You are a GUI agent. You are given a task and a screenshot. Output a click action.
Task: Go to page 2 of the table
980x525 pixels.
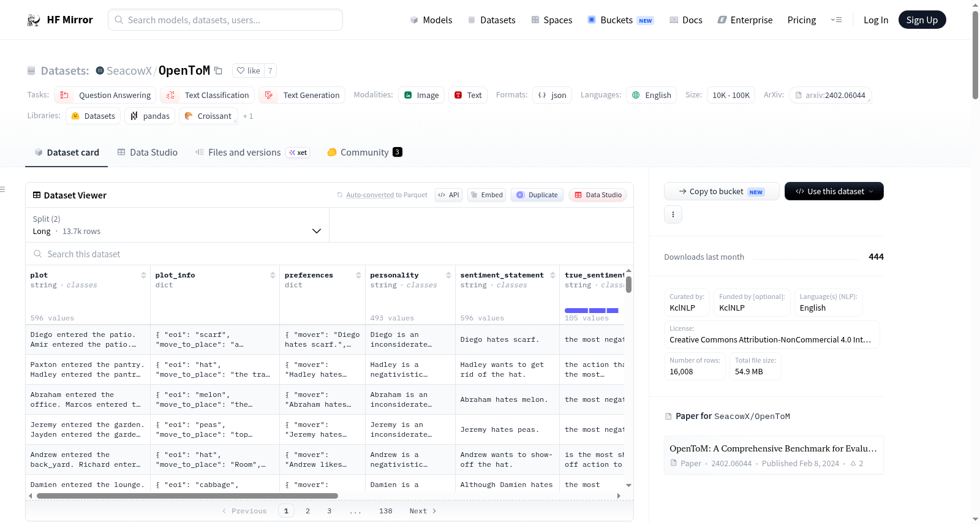coord(307,511)
